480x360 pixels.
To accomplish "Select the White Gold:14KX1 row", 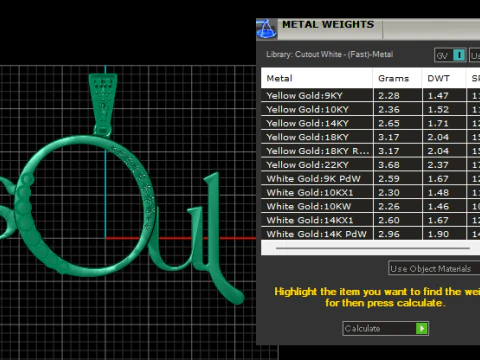I will click(x=370, y=220).
